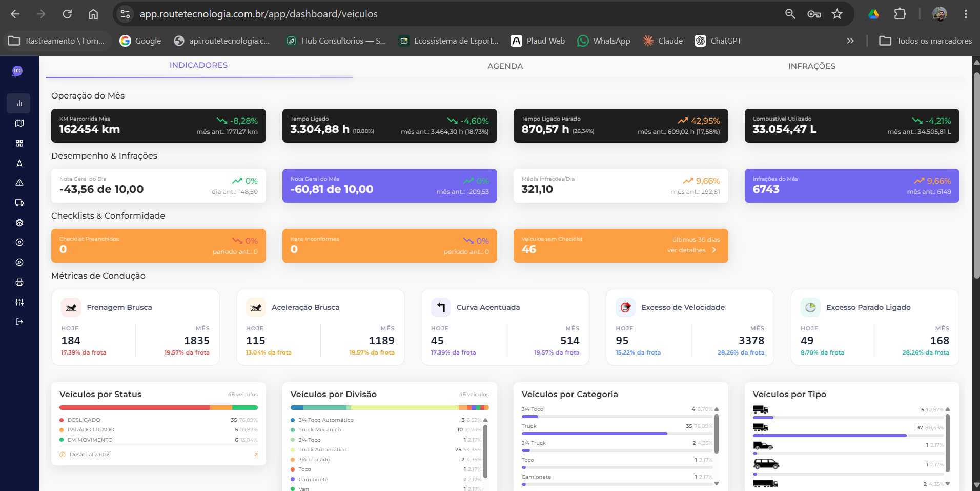The height and width of the screenshot is (491, 980).
Task: Click the van icon in Veículos por Tipo
Action: (766, 464)
